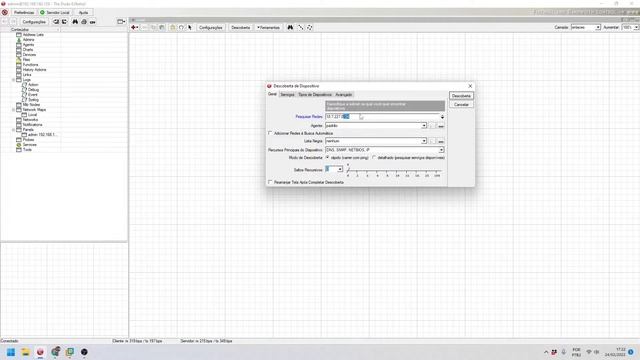Screen dimensions: 640x360
Task: Open the Agente dropdown arrow
Action: point(424,126)
